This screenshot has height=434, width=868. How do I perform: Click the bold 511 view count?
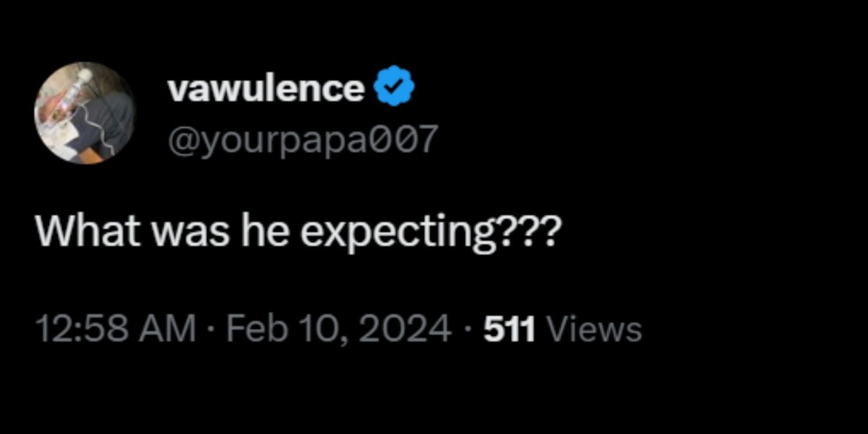coord(509,329)
